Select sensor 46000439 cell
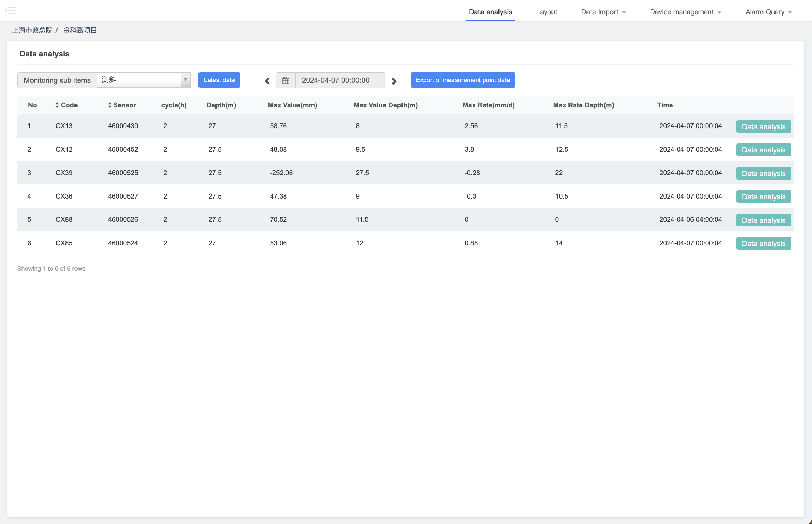This screenshot has height=524, width=812. click(123, 126)
